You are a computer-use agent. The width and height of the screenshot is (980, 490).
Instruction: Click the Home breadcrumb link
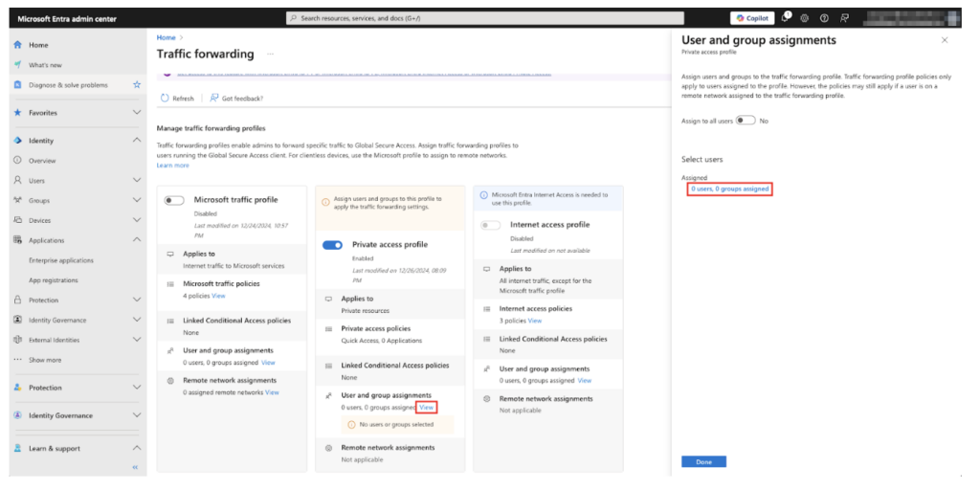[166, 37]
